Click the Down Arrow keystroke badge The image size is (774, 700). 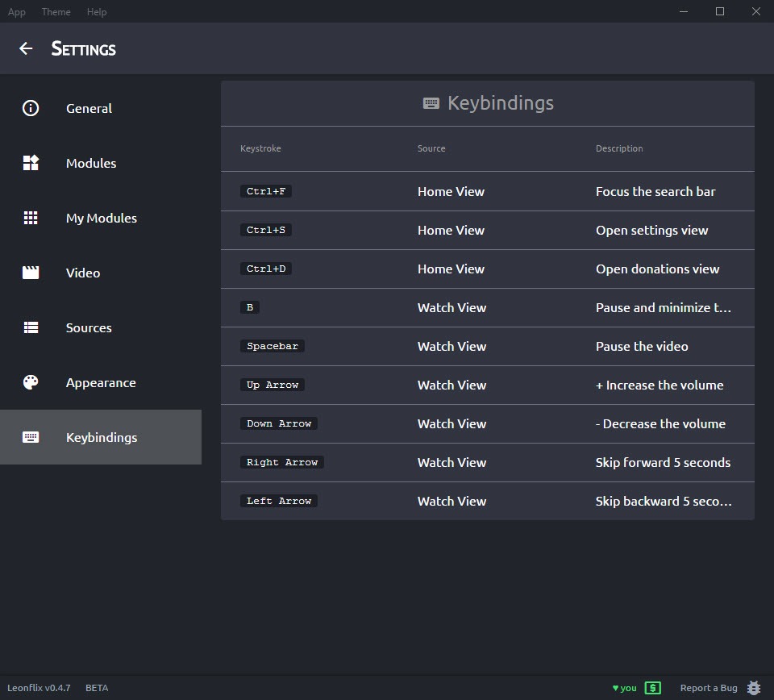point(279,423)
